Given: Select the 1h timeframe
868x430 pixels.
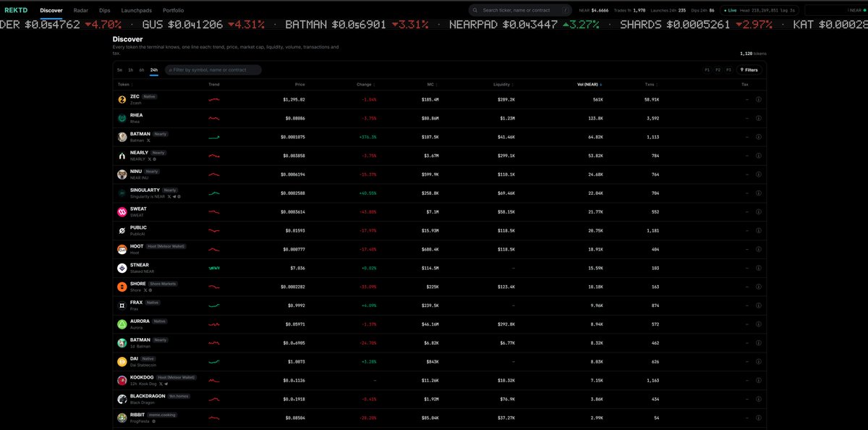Looking at the screenshot, I should point(131,70).
